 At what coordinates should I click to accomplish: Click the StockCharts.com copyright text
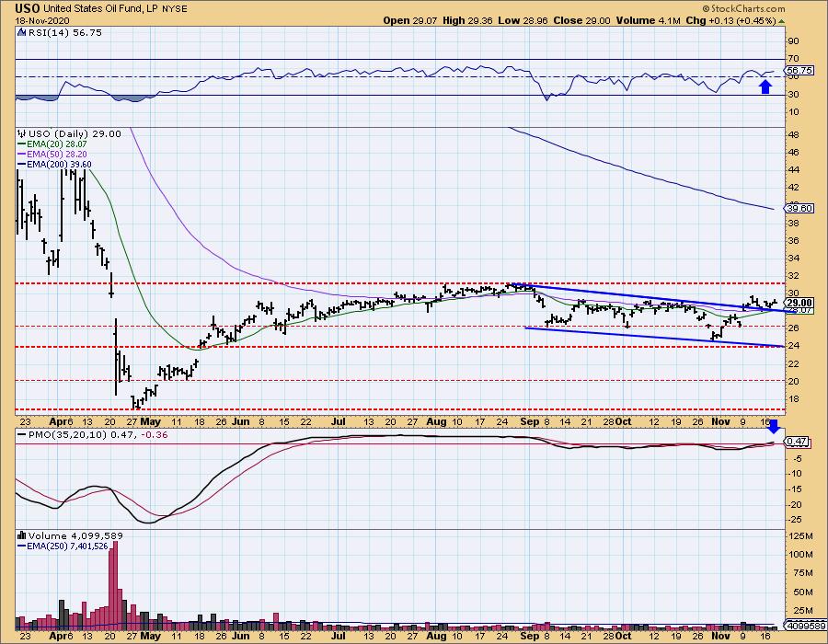[x=743, y=8]
